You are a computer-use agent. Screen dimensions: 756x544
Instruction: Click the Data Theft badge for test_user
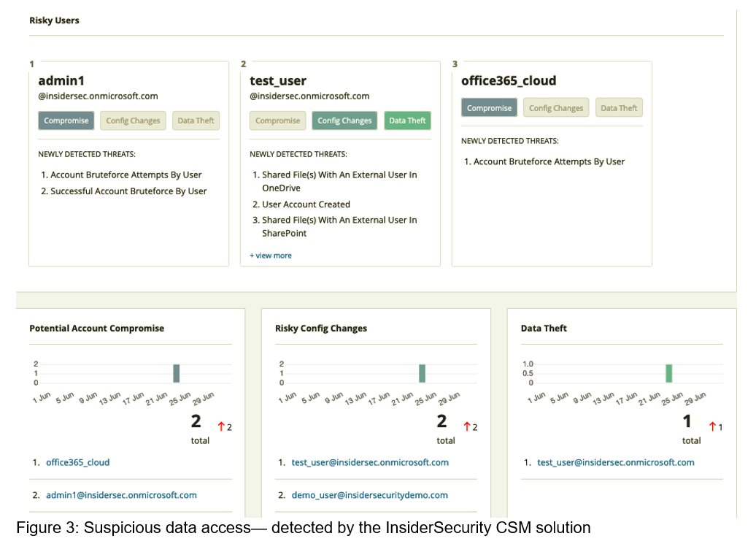point(407,120)
